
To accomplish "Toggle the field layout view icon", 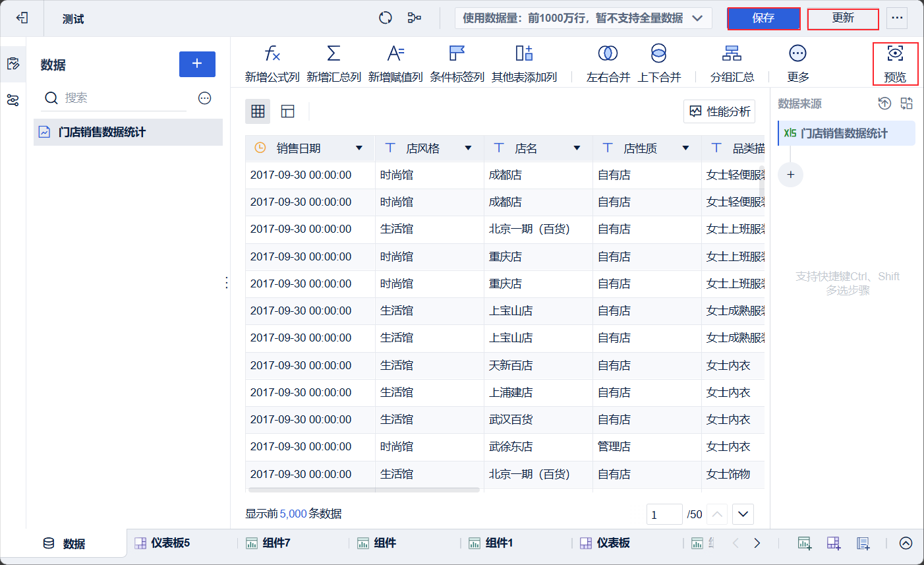I will pyautogui.click(x=287, y=111).
